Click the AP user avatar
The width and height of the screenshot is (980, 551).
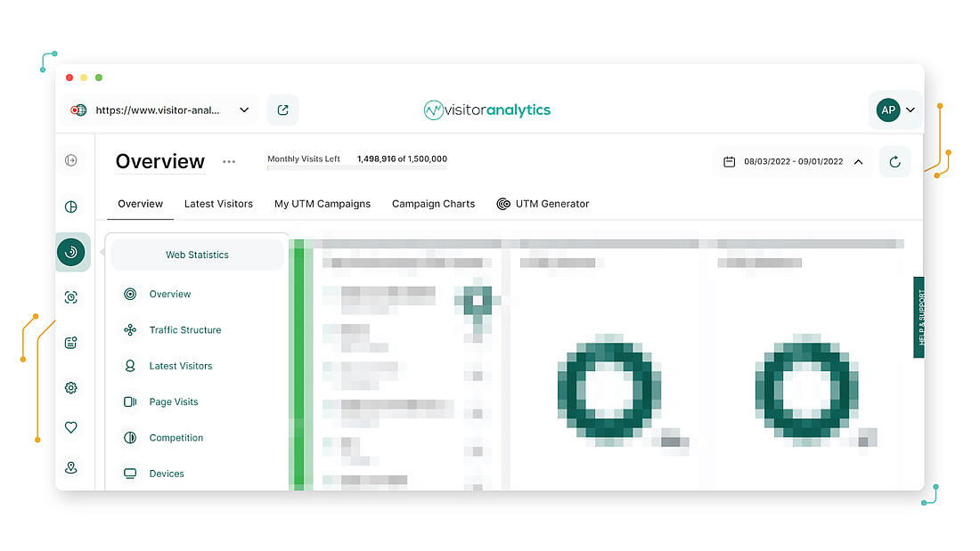[888, 110]
